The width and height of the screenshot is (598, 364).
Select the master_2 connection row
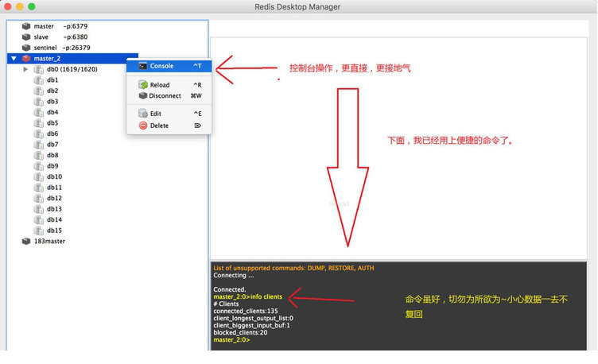tap(72, 58)
